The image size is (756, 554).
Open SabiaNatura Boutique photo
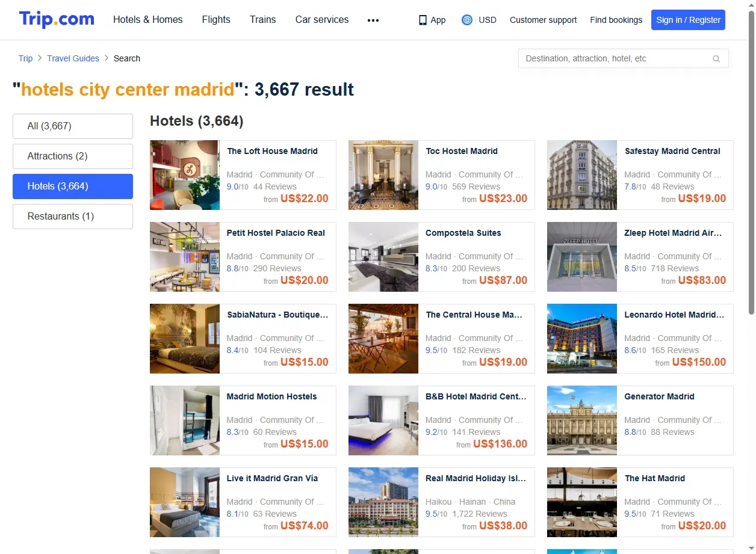point(185,339)
